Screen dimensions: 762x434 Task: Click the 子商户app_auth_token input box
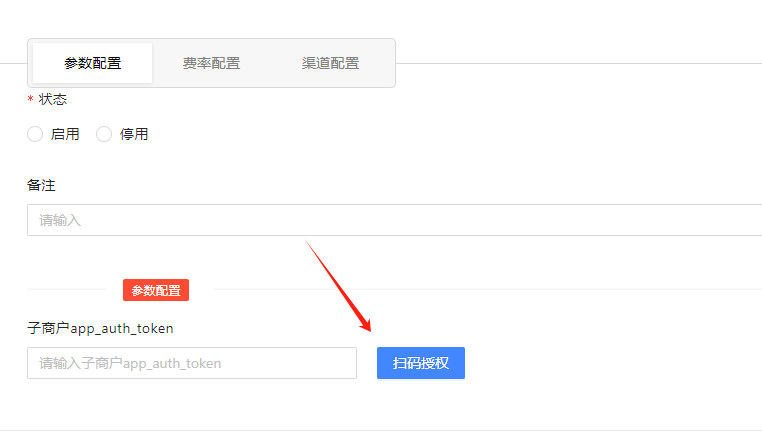192,363
